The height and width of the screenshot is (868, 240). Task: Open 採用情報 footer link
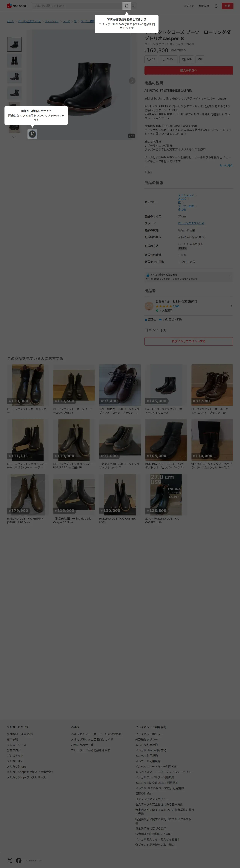click(x=13, y=739)
